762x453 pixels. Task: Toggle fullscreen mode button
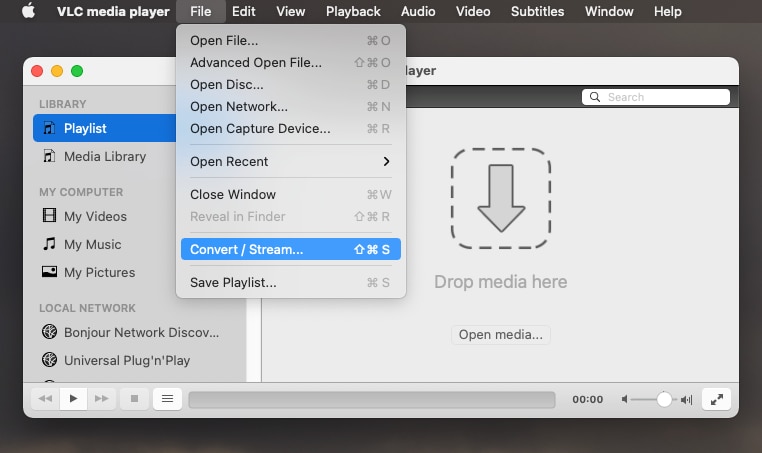(x=716, y=399)
